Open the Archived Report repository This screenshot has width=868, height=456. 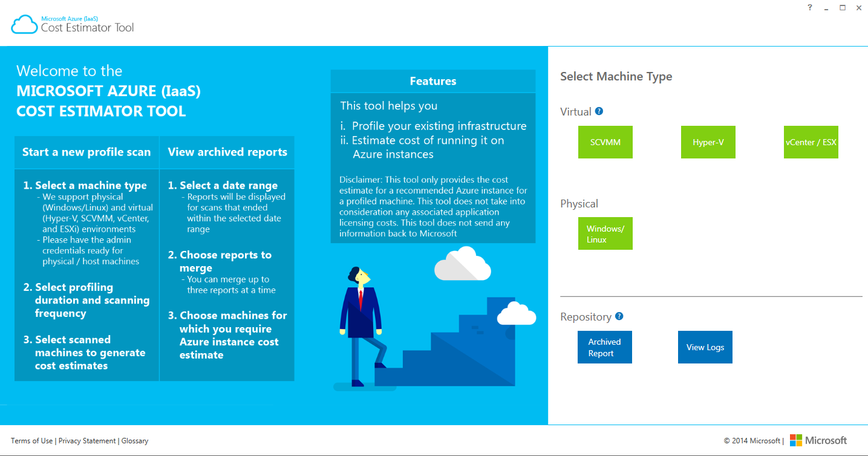605,347
